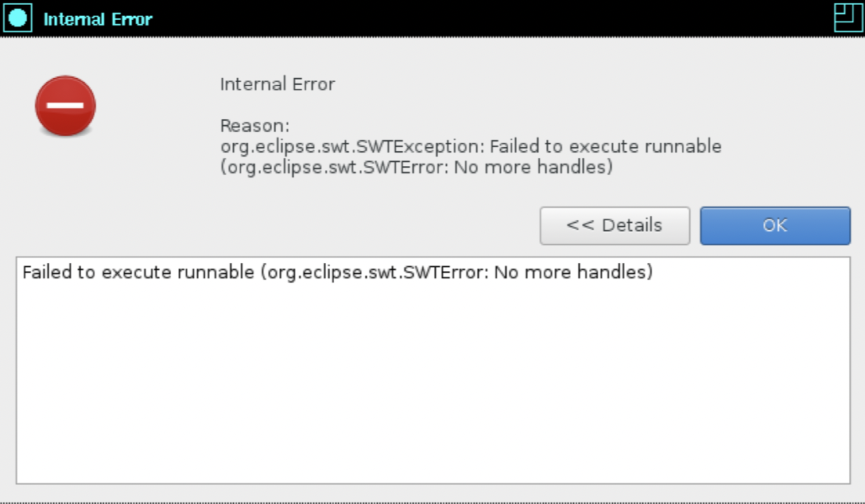Click the "Reason:" label

coord(254,126)
